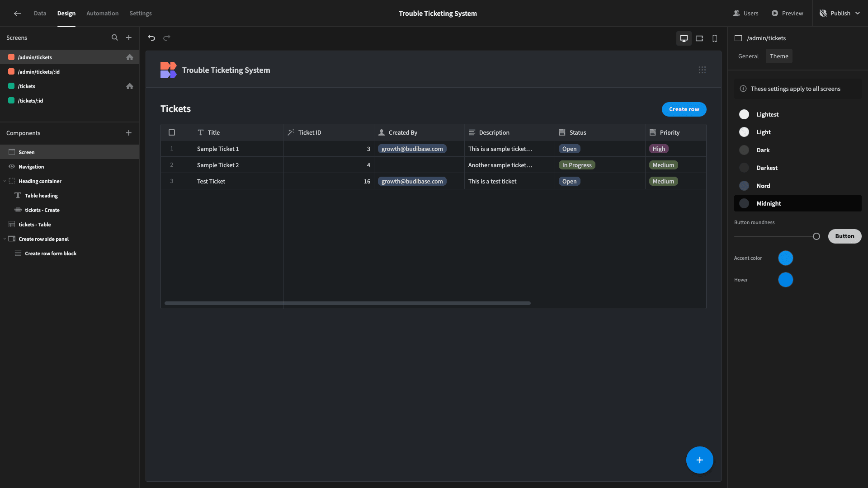Select the tickets - Table component
This screenshot has height=488, width=868.
pyautogui.click(x=70, y=225)
